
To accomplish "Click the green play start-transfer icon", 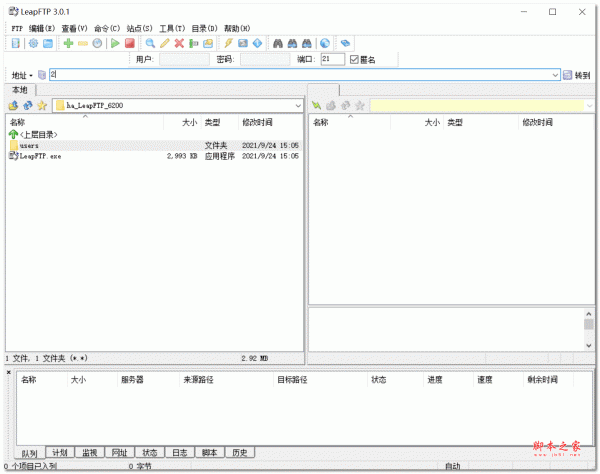I will pyautogui.click(x=115, y=43).
